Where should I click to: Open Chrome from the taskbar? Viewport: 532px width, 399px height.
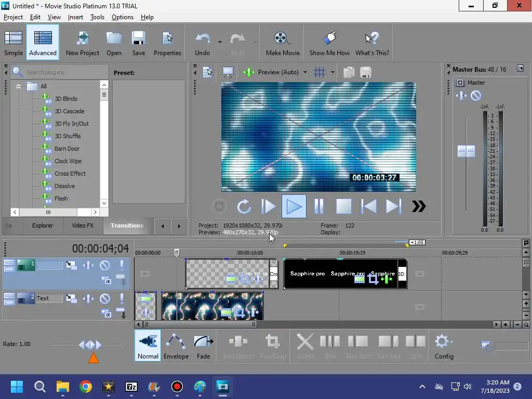(86, 387)
